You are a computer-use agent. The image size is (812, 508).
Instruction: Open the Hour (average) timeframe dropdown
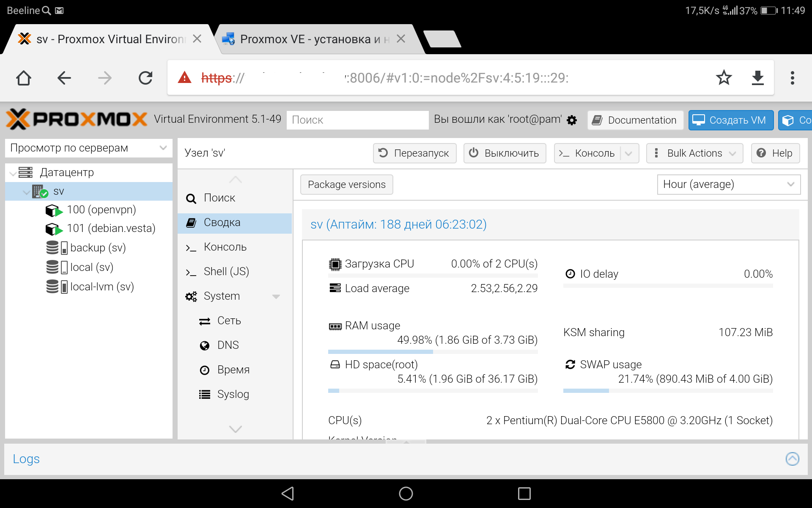tap(729, 185)
